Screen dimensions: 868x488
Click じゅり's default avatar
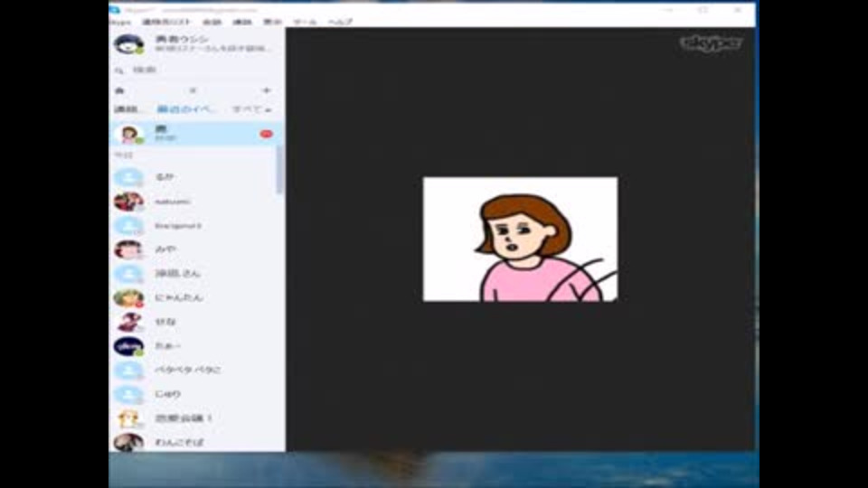pos(129,394)
